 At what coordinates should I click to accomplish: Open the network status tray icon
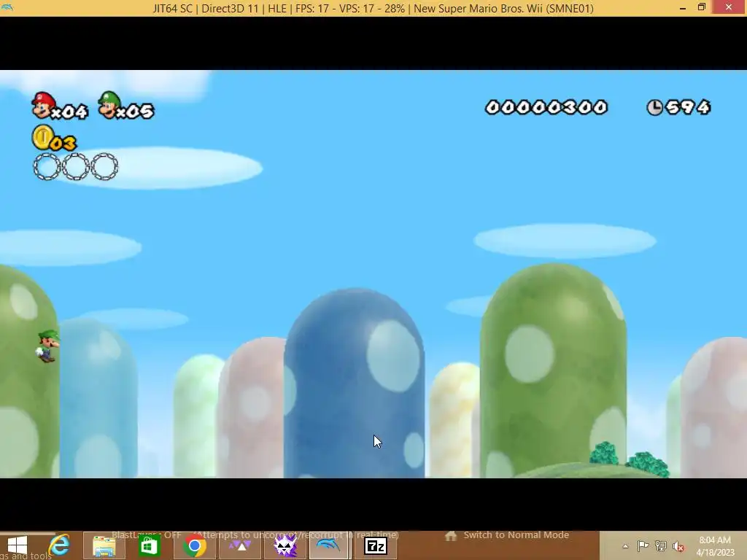661,546
